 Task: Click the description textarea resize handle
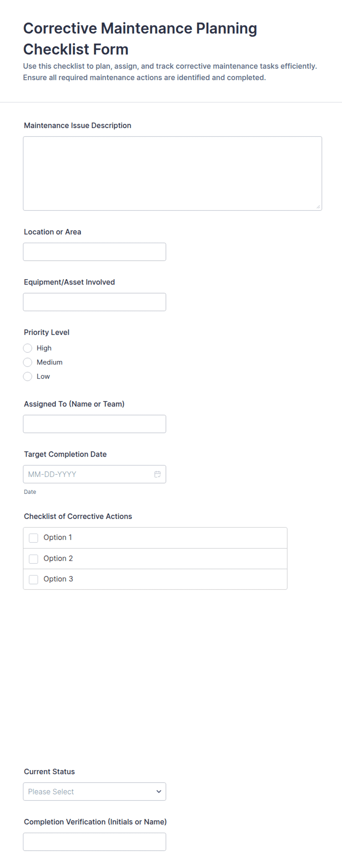tap(318, 207)
